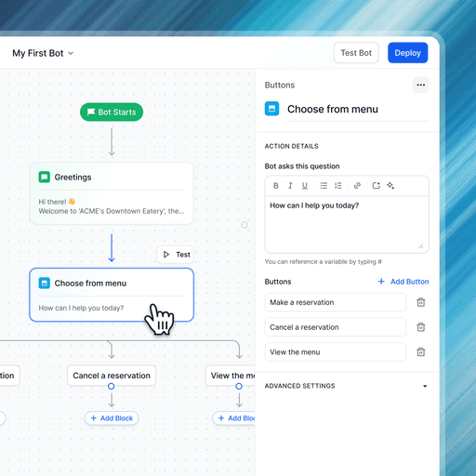Toggle bold formatting in question editor

(x=276, y=186)
